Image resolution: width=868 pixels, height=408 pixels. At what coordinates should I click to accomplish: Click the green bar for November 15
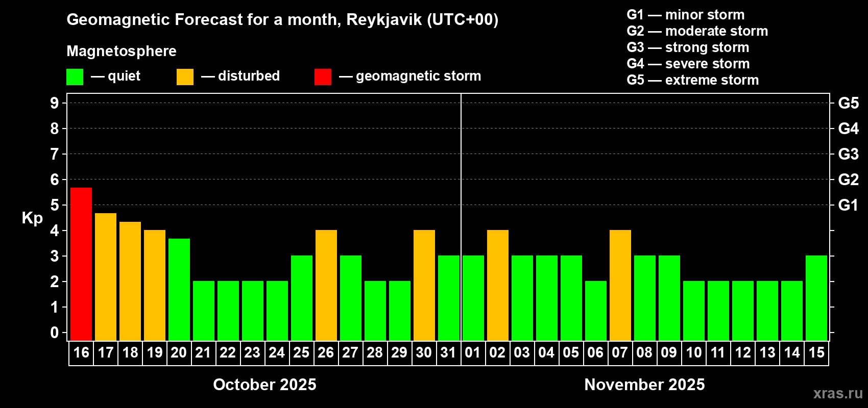click(816, 298)
